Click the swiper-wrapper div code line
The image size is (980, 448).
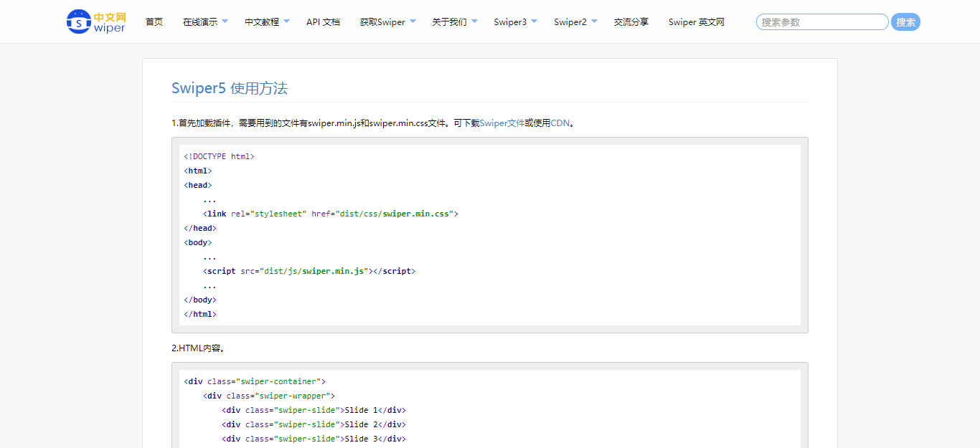tap(269, 396)
